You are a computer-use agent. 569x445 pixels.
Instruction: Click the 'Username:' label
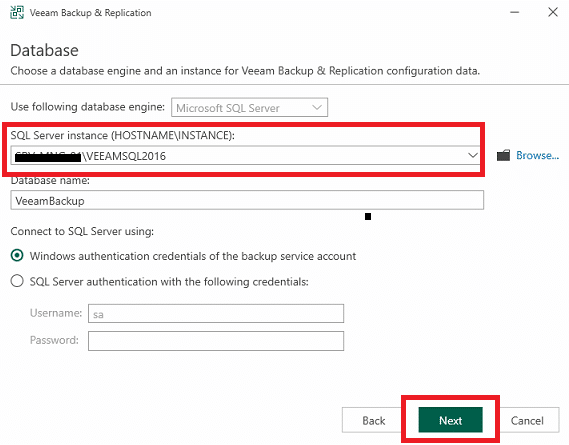point(56,313)
